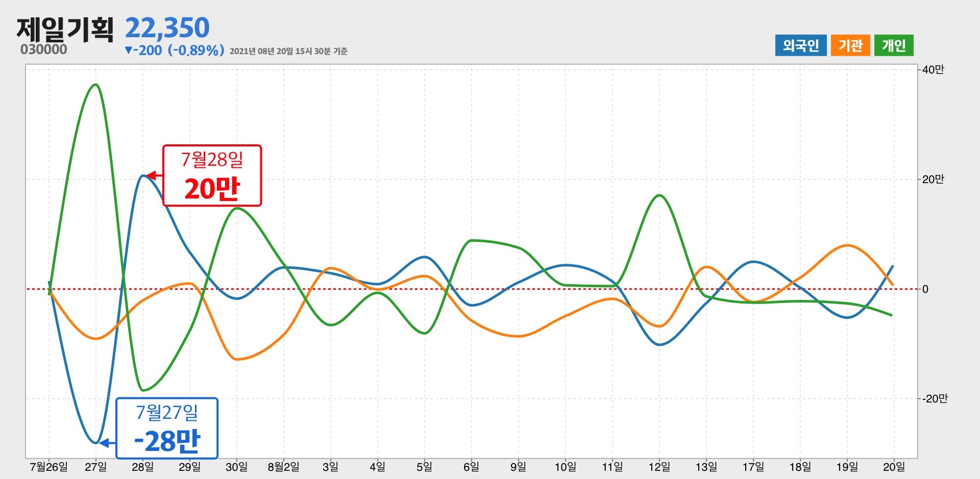Click the -20만 y-axis label
This screenshot has height=479, width=980.
click(935, 398)
